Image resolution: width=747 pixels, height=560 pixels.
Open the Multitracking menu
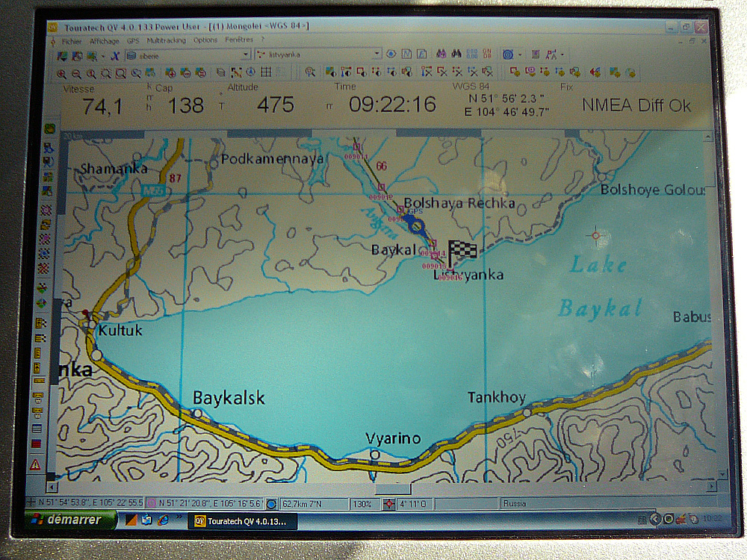(x=167, y=40)
